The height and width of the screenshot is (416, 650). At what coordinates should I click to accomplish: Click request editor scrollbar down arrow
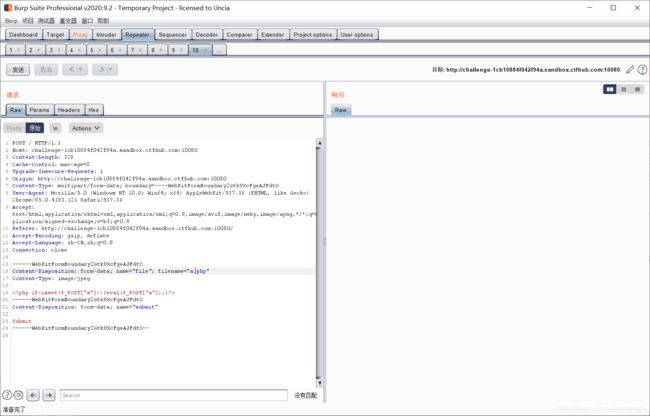click(319, 382)
